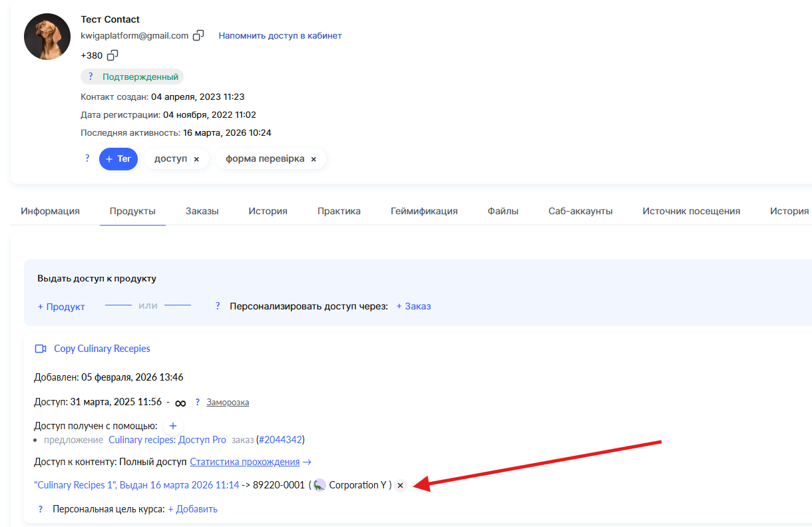Viewport: 812px width, 527px height.
Task: Remove Corporation Y certificate with x icon
Action: pyautogui.click(x=400, y=486)
